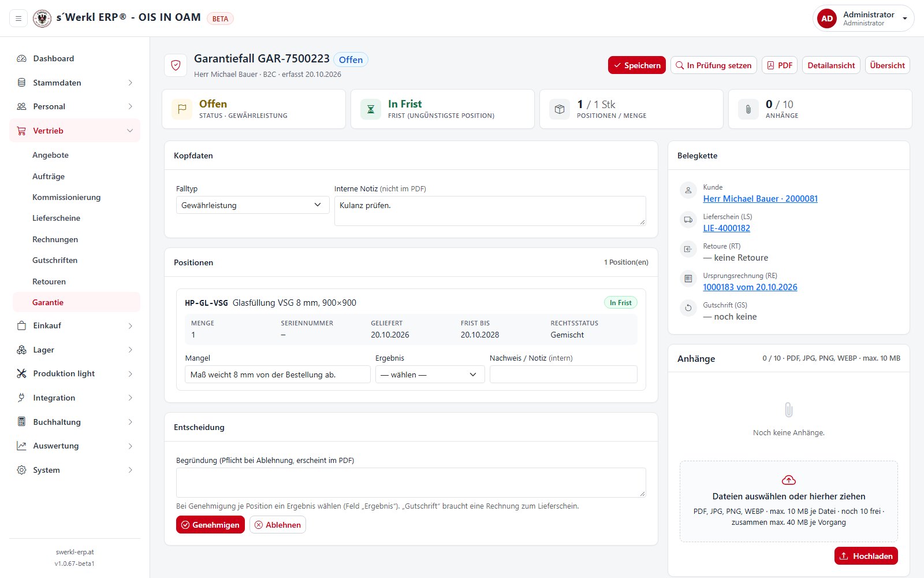Viewport: 924px width, 578px height.
Task: Click the Integration plug icon
Action: pos(21,398)
